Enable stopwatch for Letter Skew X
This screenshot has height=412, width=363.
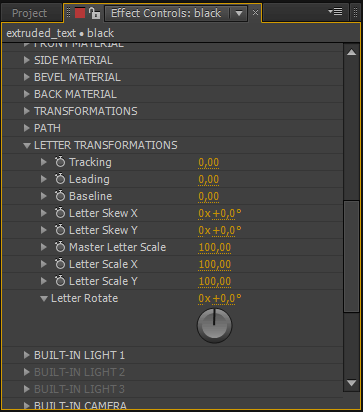[x=60, y=213]
